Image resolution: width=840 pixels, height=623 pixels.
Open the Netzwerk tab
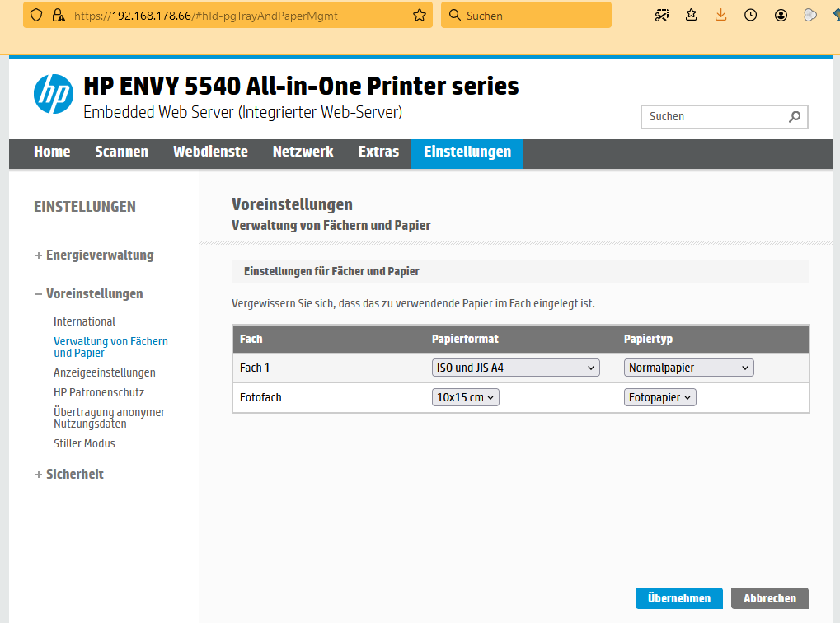click(303, 152)
